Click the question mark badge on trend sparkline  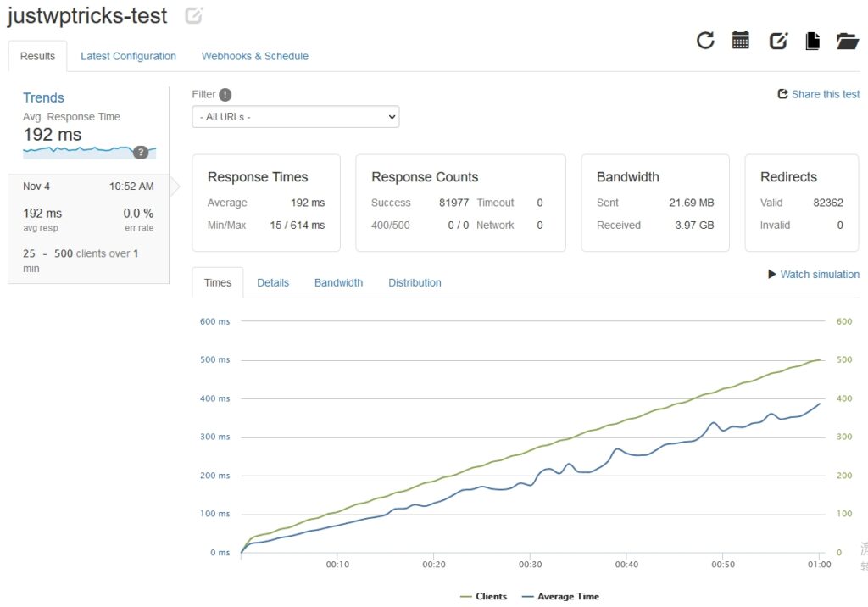[x=141, y=152]
